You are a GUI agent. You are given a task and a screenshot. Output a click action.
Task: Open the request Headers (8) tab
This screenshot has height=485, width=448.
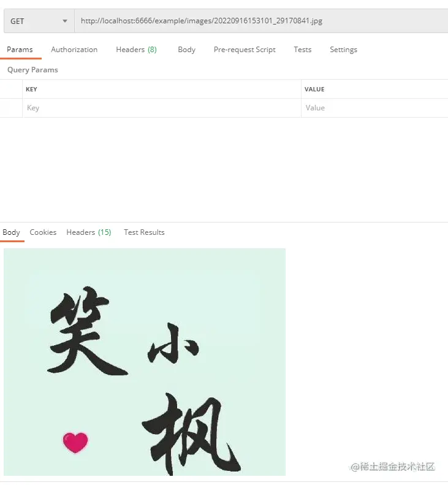[x=136, y=50]
